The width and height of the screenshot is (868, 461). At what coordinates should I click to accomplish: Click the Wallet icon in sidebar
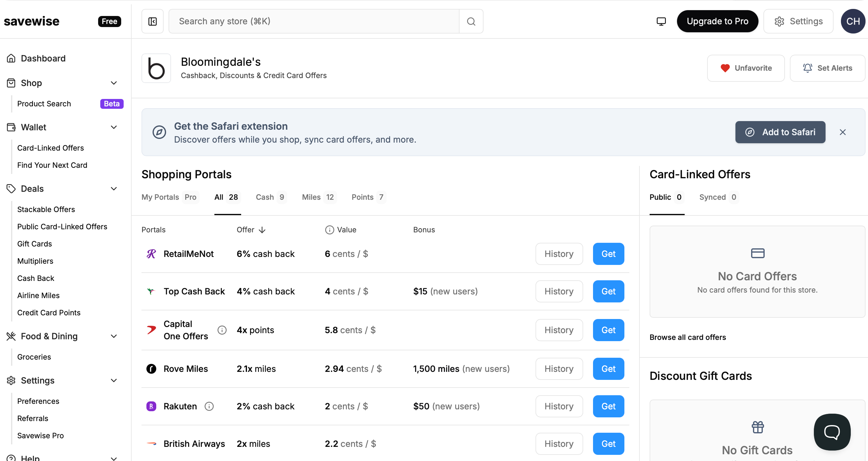pos(11,127)
